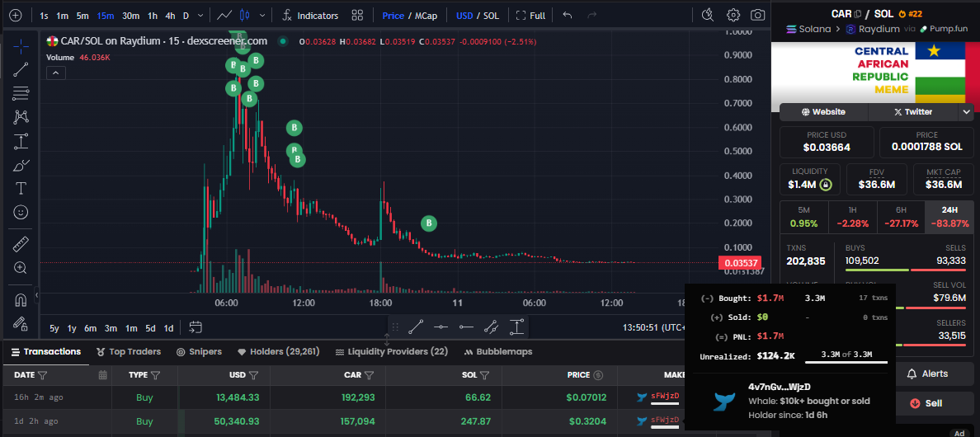Collapse the chart left toolbar handle
980x437 pixels.
[37, 294]
